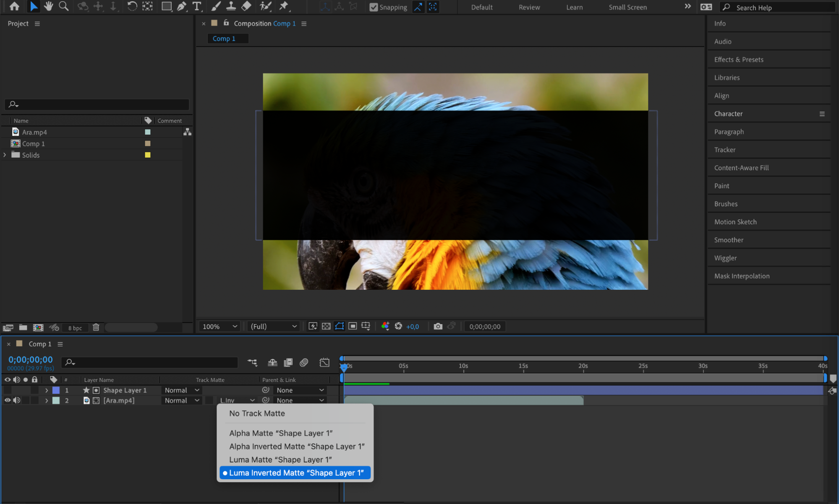The height and width of the screenshot is (504, 839).
Task: Open the (Full) resolution dropdown
Action: click(x=274, y=326)
